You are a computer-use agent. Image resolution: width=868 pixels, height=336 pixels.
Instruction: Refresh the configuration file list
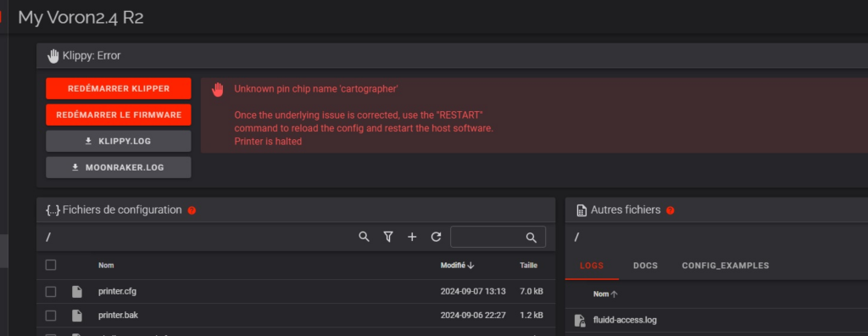pyautogui.click(x=437, y=237)
